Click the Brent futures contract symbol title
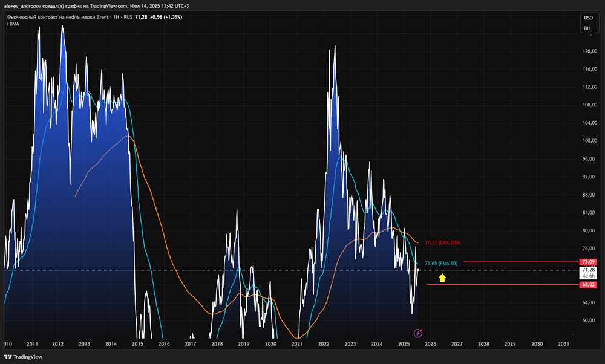The height and width of the screenshot is (364, 605). pyautogui.click(x=58, y=17)
